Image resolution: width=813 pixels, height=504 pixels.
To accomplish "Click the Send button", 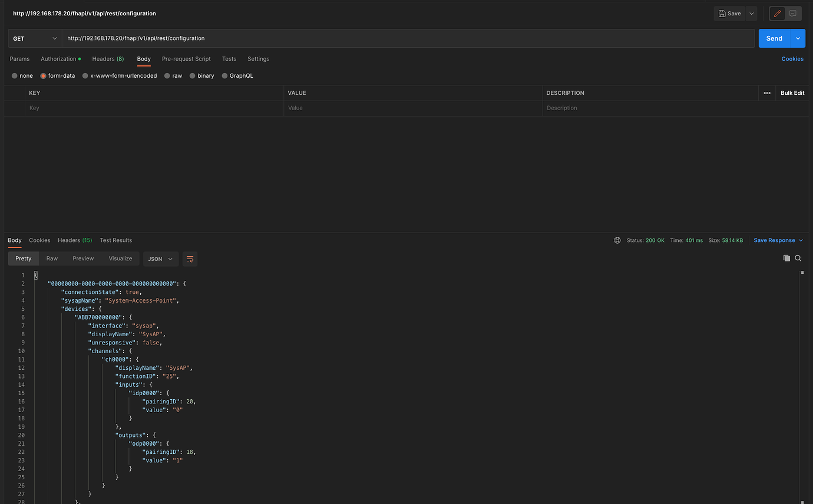I will coord(774,38).
